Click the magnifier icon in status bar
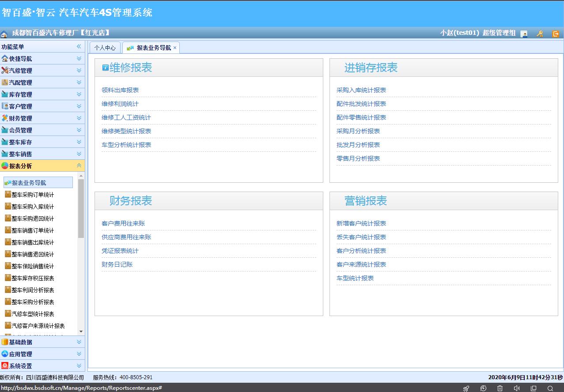 [550, 388]
